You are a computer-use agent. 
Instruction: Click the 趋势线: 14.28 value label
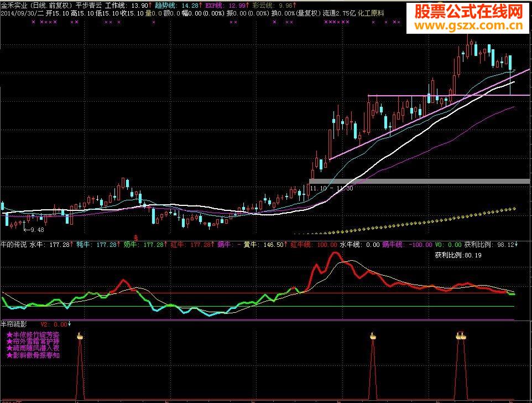179,6
